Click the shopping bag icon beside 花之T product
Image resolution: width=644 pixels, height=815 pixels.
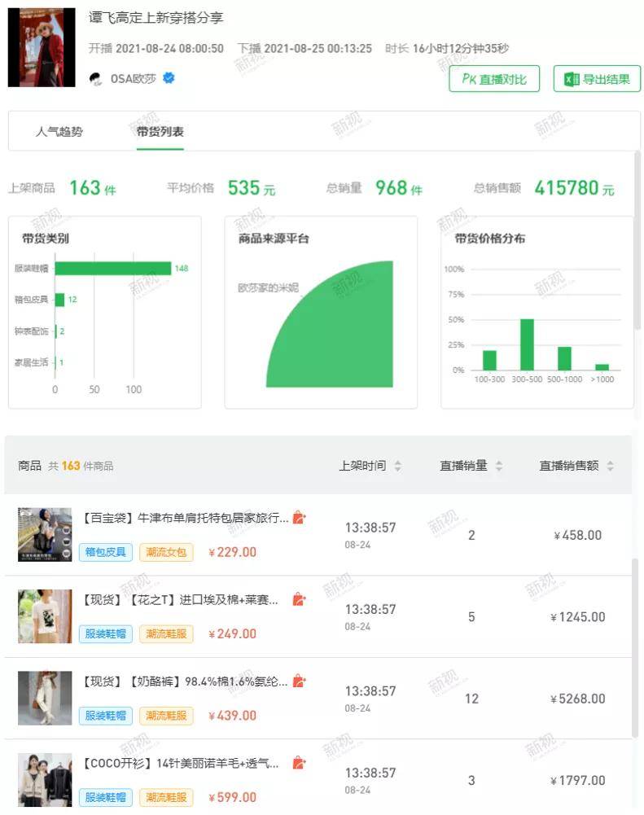click(x=299, y=598)
